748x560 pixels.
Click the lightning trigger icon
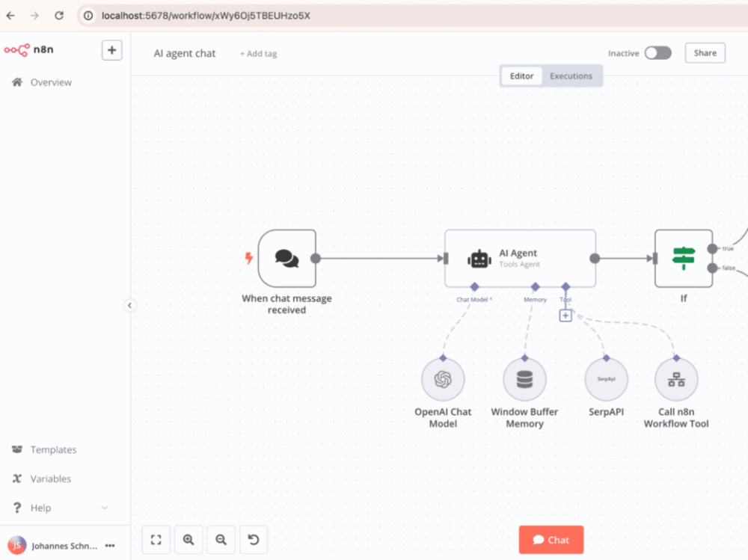click(x=248, y=258)
